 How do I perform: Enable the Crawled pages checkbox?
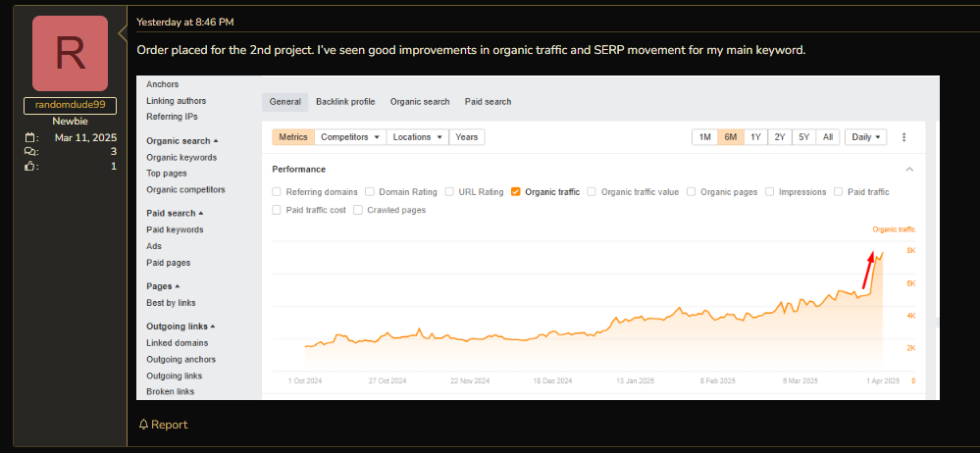pos(358,210)
